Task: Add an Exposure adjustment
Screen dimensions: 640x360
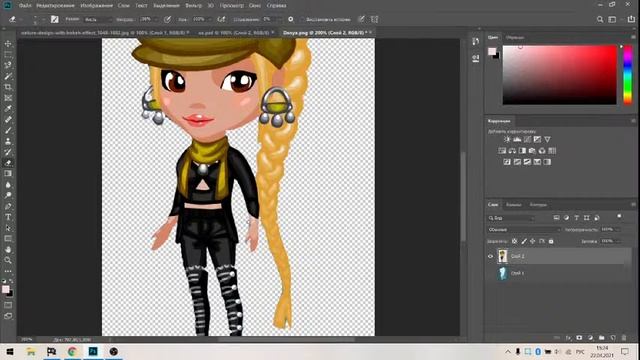Action: 537,139
